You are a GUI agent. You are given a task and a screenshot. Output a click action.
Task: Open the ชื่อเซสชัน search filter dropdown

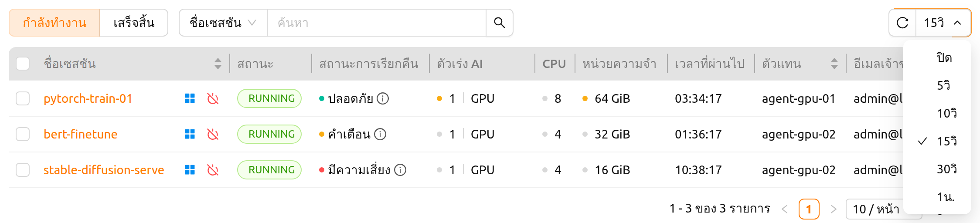click(223, 23)
